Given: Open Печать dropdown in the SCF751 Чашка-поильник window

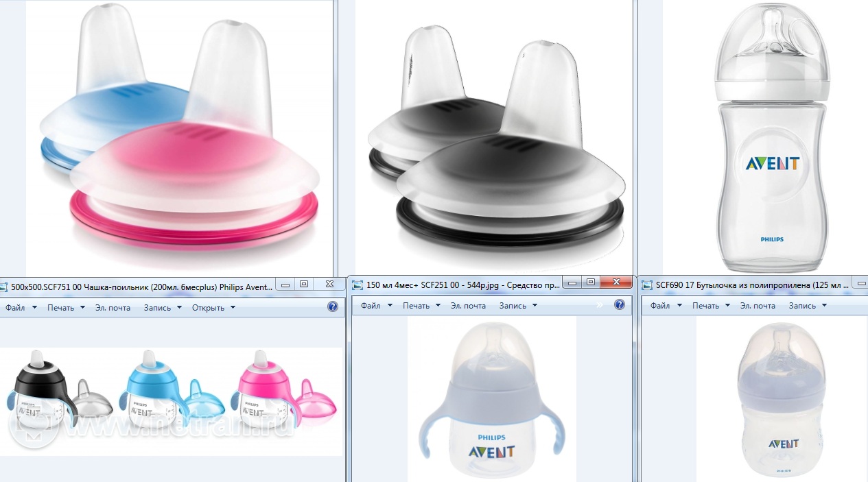Looking at the screenshot, I should tap(66, 308).
